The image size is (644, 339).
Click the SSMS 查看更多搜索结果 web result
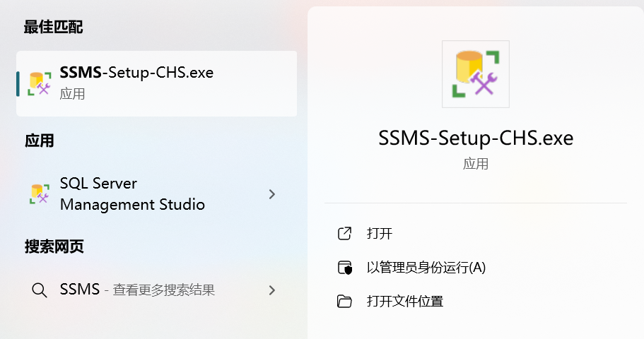137,290
